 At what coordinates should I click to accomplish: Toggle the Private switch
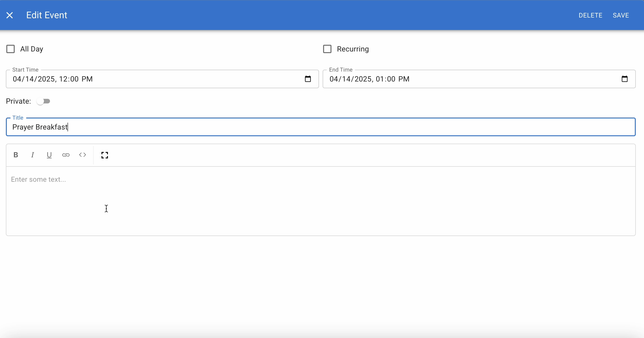43,101
